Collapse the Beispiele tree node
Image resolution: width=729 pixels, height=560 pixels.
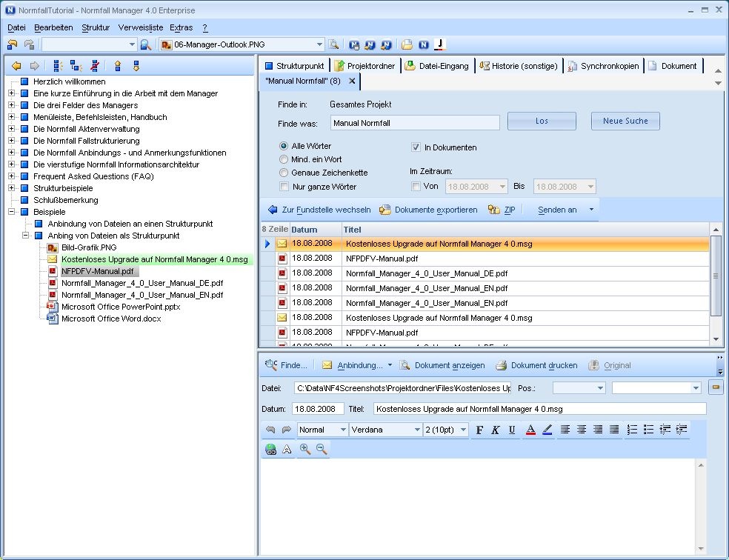click(x=12, y=212)
